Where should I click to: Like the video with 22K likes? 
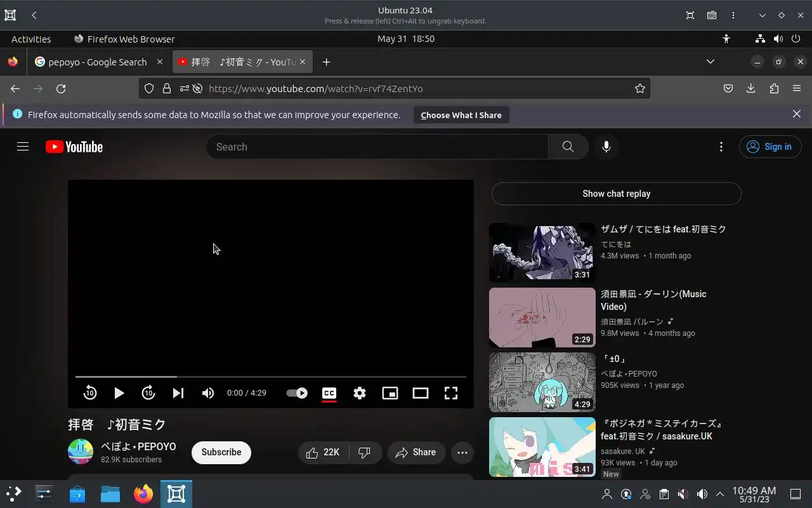323,452
